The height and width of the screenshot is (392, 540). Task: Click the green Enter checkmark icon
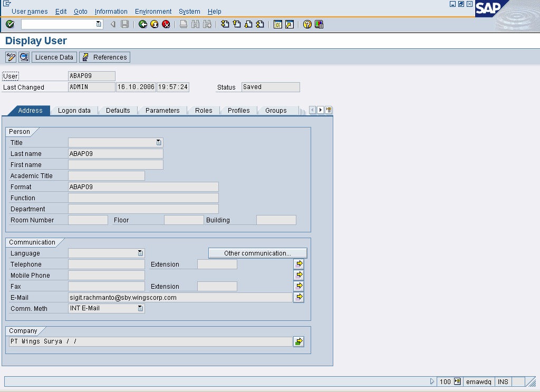10,24
